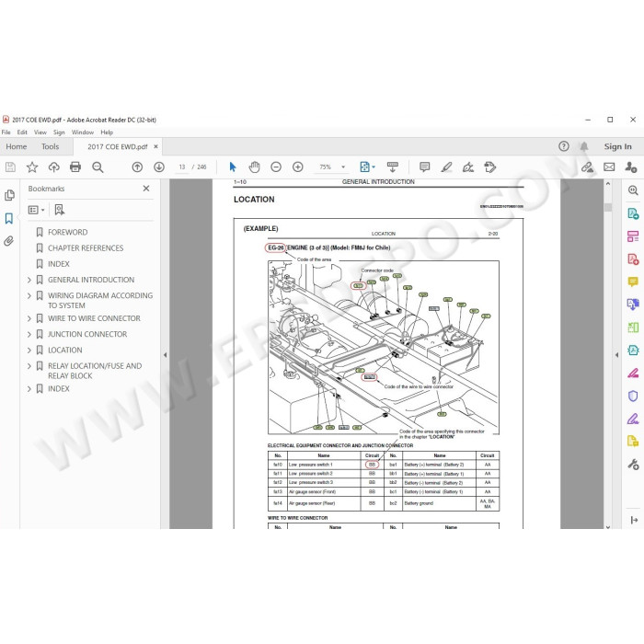Image resolution: width=644 pixels, height=644 pixels.
Task: Open attachments paperclip panel
Action: point(9,241)
